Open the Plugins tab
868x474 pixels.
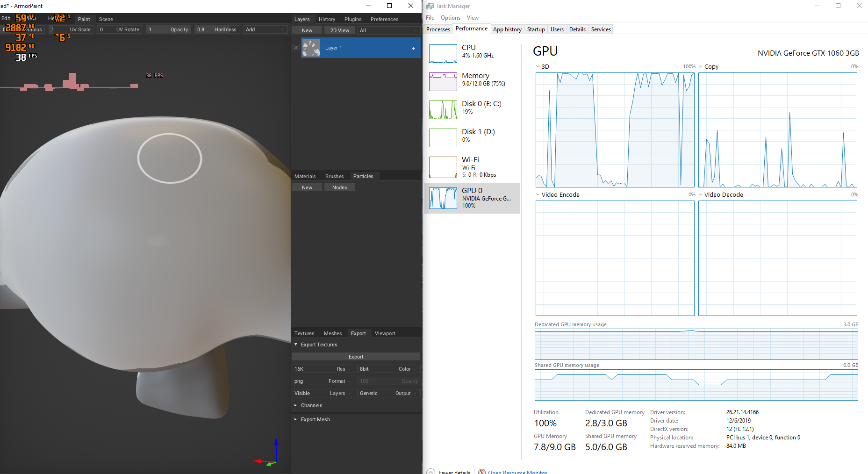(x=353, y=19)
